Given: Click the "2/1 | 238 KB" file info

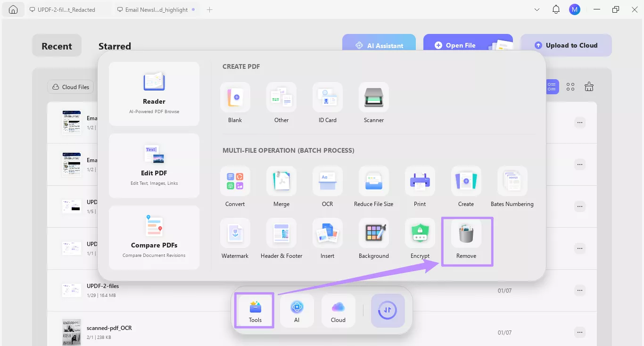Looking at the screenshot, I should (x=99, y=338).
